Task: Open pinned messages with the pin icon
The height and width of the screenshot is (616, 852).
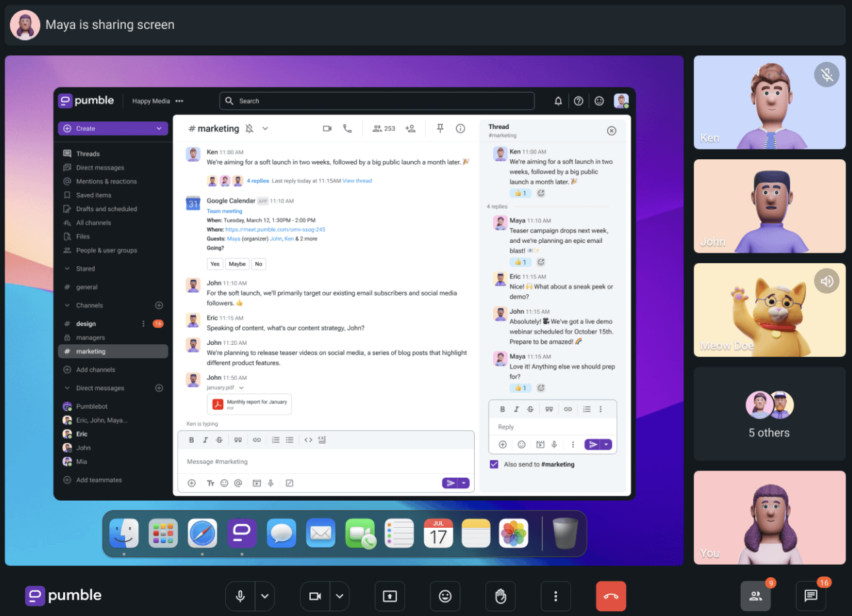Action: point(440,129)
